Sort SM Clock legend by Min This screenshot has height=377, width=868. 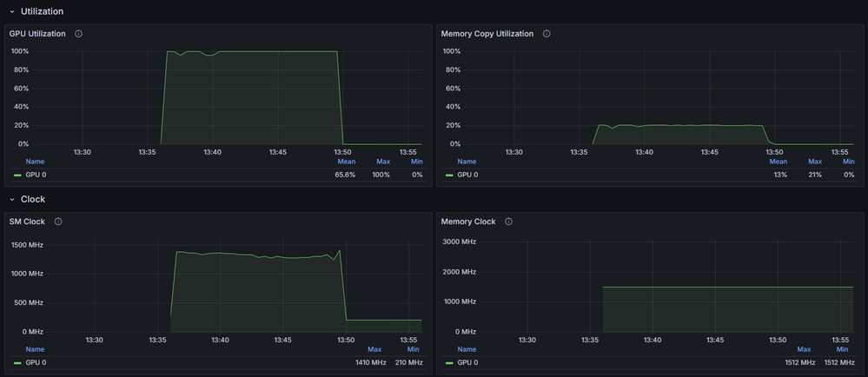(413, 349)
